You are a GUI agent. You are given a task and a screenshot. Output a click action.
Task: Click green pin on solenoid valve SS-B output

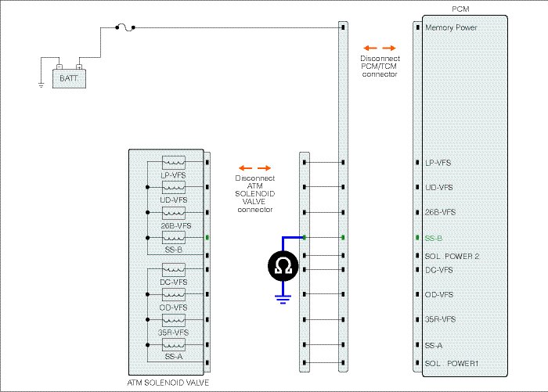[207, 238]
